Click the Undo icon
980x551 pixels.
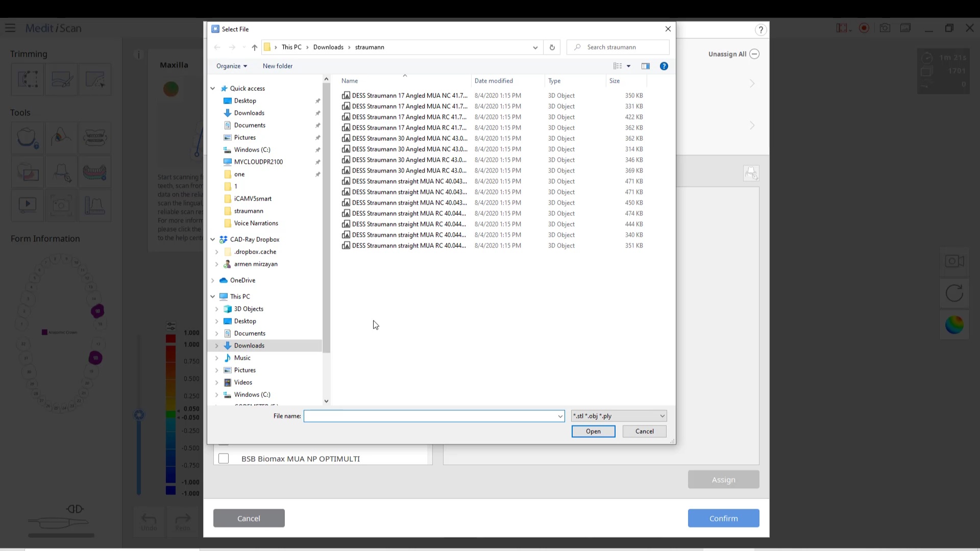tap(149, 521)
